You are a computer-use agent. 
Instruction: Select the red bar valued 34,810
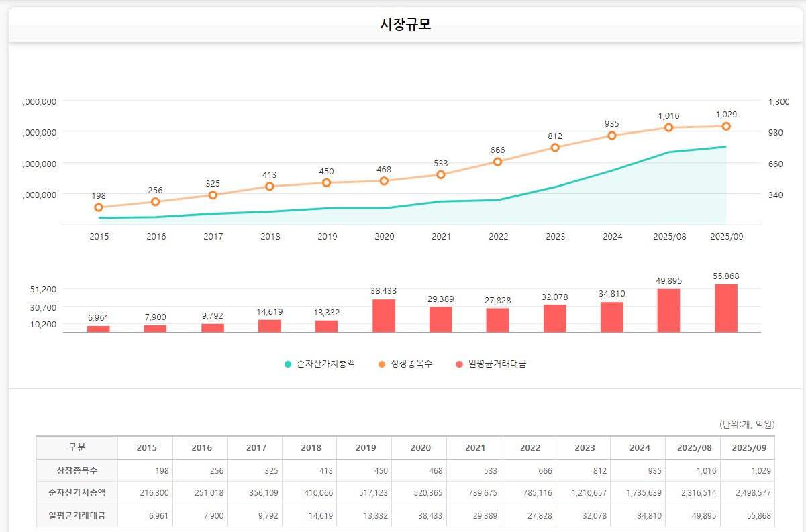(612, 317)
